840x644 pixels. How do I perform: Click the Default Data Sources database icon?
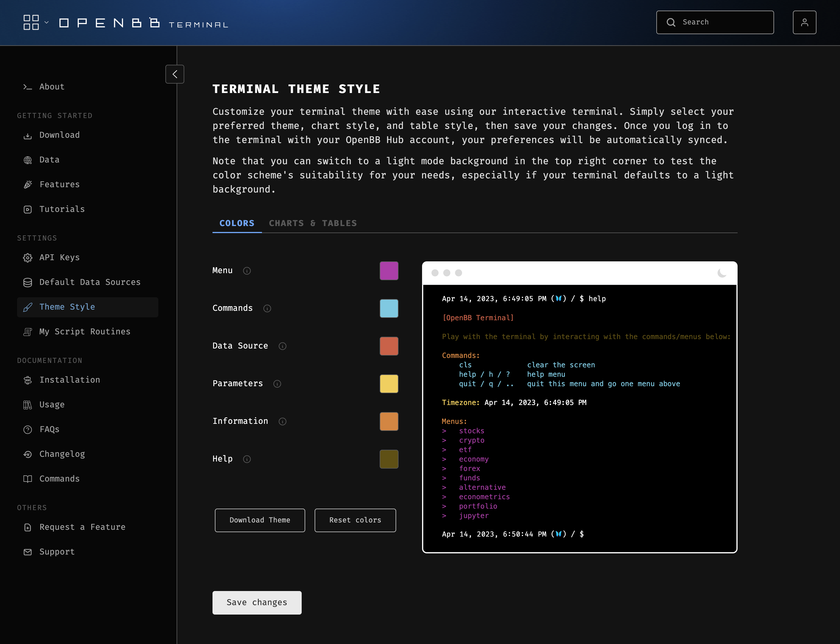click(x=28, y=283)
